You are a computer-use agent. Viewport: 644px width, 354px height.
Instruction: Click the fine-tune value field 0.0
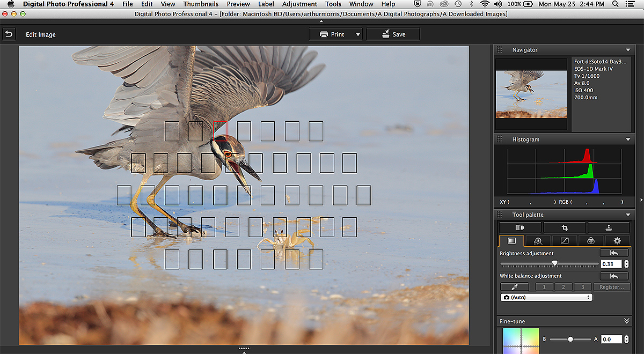(x=611, y=339)
